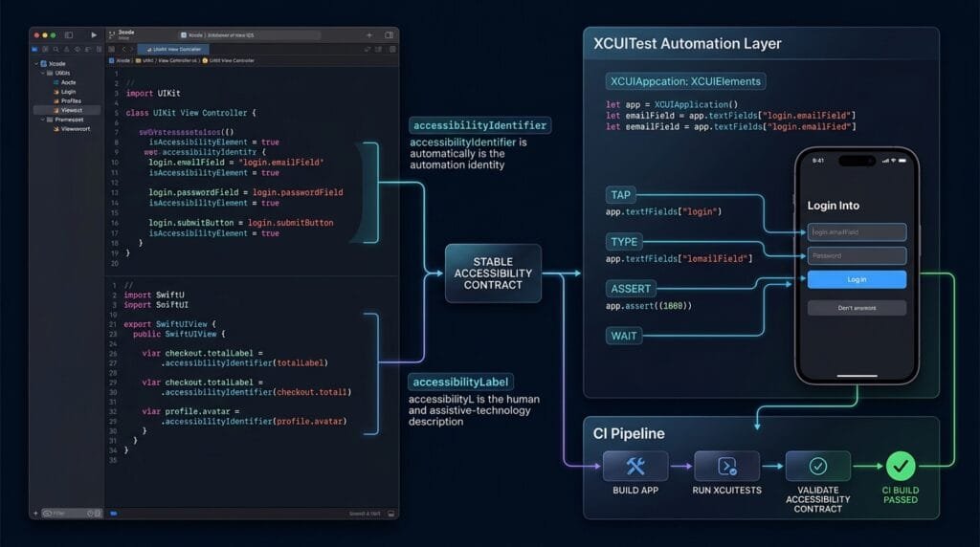
Task: Select the UIKit View Controller editor tab
Action: pos(174,49)
